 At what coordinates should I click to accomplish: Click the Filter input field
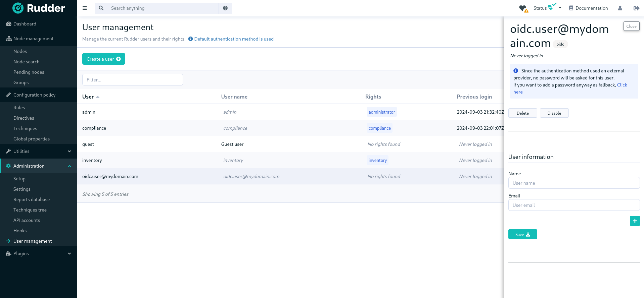[132, 80]
